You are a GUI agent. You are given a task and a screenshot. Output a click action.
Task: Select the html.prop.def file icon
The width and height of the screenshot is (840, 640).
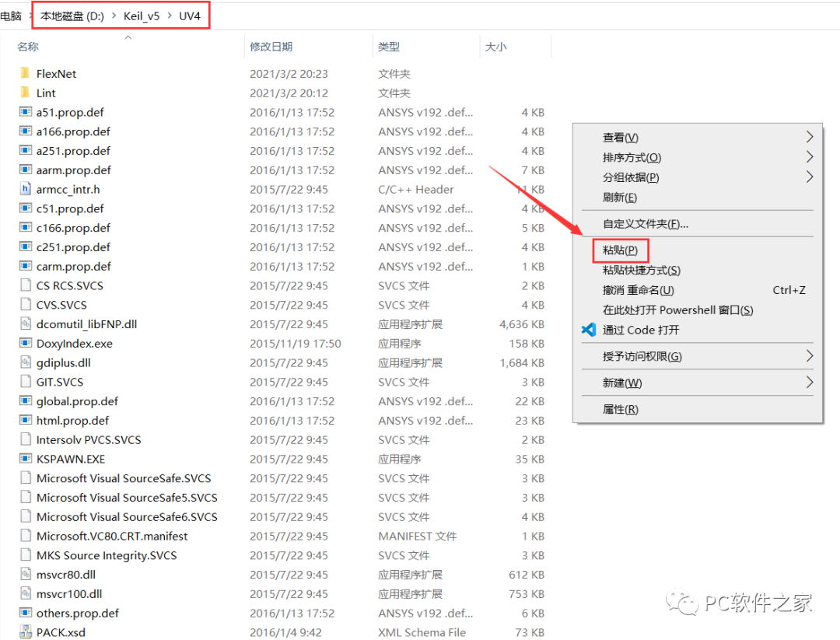[x=25, y=421]
